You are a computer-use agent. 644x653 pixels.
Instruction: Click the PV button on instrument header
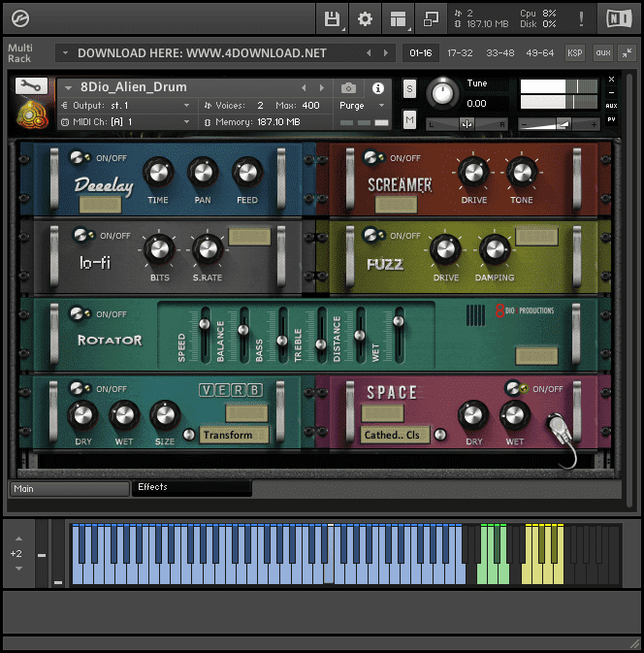611,119
